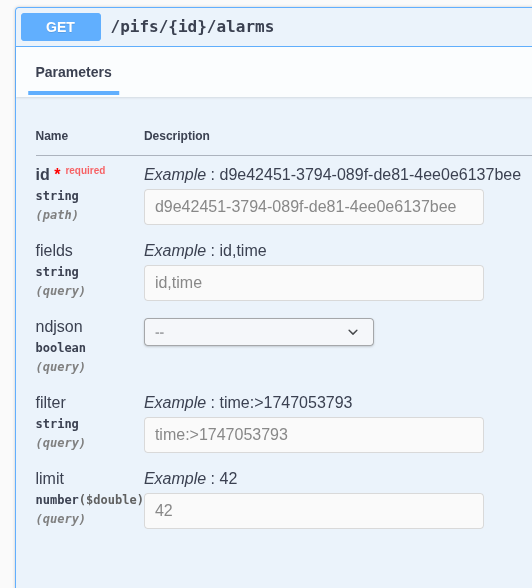Open the Parameters tab
The height and width of the screenshot is (588, 532).
point(73,72)
